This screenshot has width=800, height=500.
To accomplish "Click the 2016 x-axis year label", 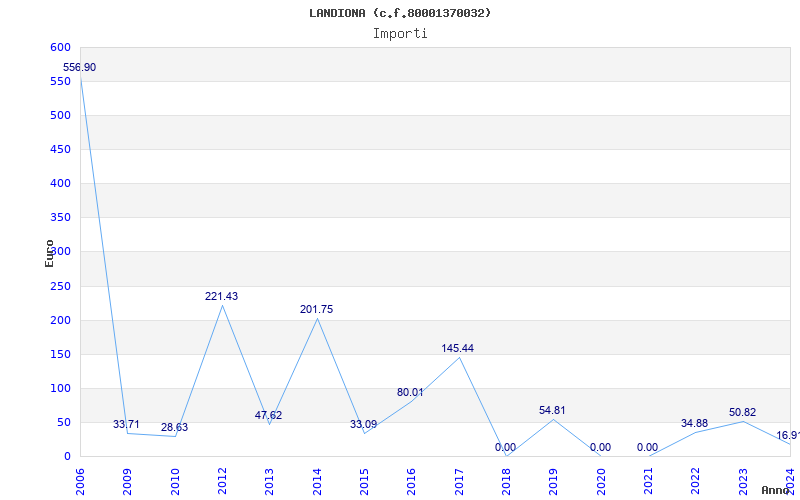I will tap(412, 482).
